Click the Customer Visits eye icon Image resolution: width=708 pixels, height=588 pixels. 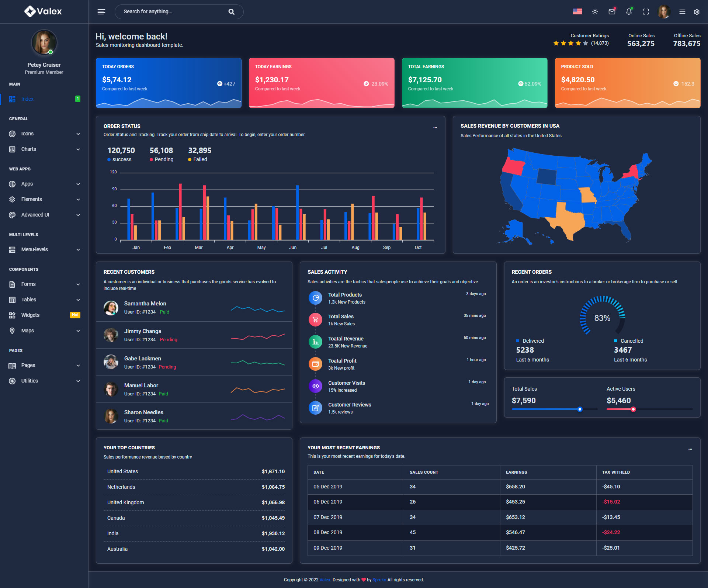coord(315,386)
